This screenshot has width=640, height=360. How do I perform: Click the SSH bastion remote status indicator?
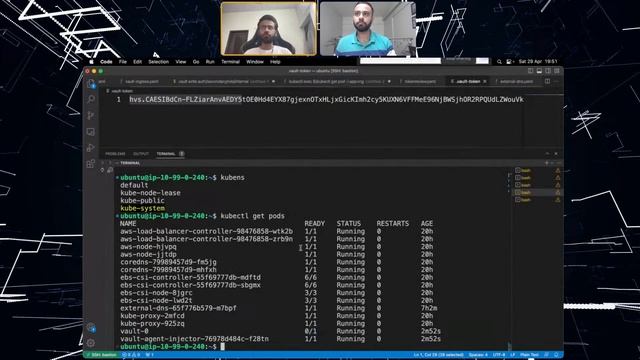click(x=101, y=355)
